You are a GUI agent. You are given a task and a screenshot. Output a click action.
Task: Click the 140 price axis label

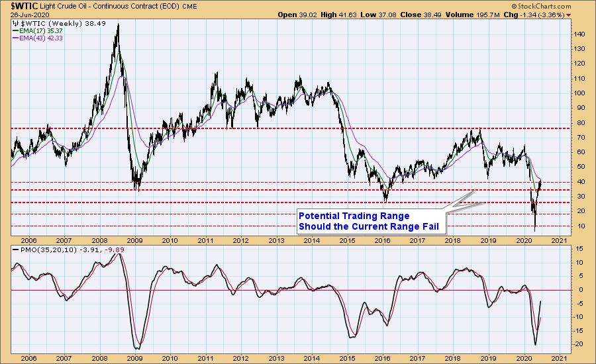[579, 34]
